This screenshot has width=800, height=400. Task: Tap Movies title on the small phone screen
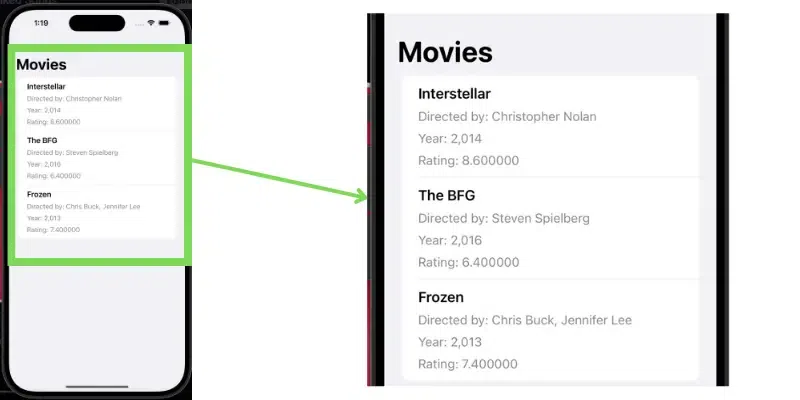(x=42, y=65)
